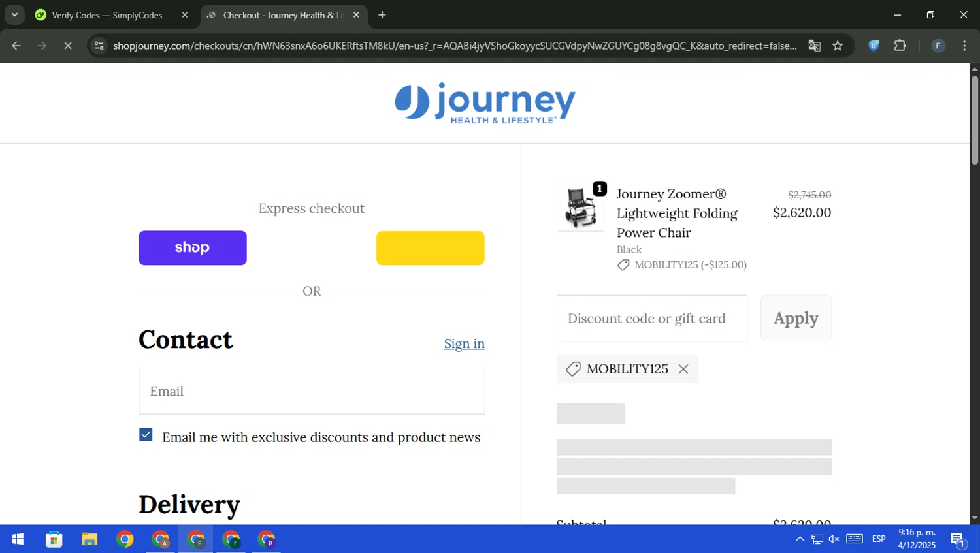Translate this page icon

[x=814, y=46]
